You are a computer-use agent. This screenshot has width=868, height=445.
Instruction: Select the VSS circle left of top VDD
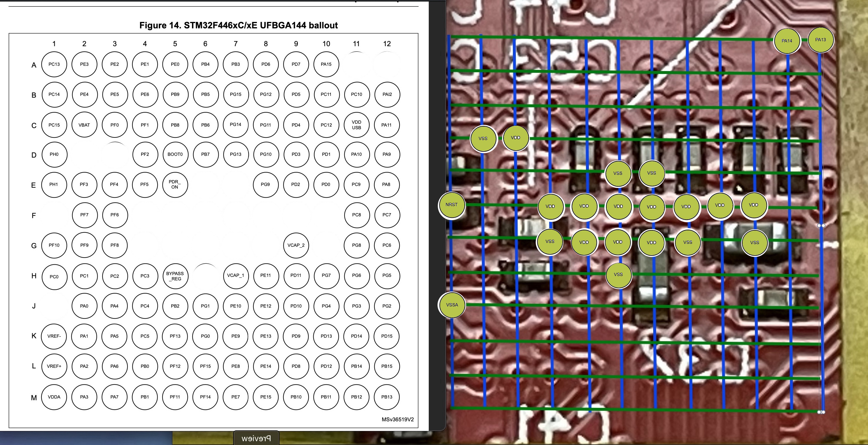coord(483,139)
